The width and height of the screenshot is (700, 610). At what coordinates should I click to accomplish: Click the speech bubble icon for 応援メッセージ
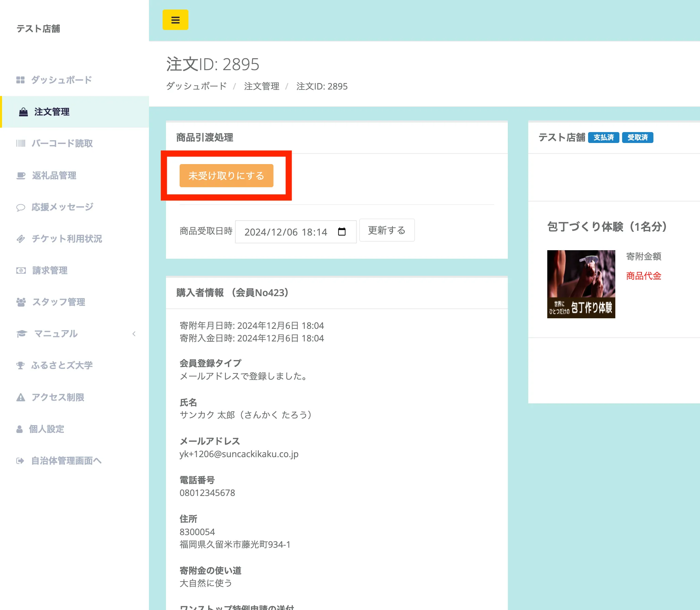(21, 207)
